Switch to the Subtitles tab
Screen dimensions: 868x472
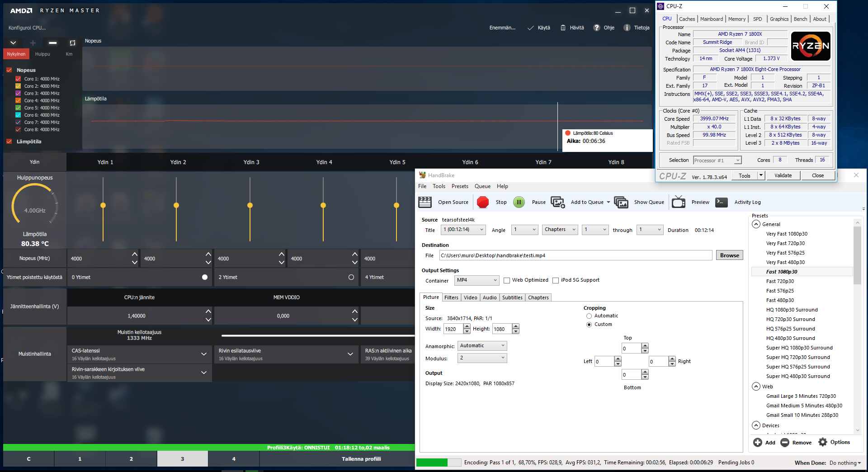click(x=512, y=297)
